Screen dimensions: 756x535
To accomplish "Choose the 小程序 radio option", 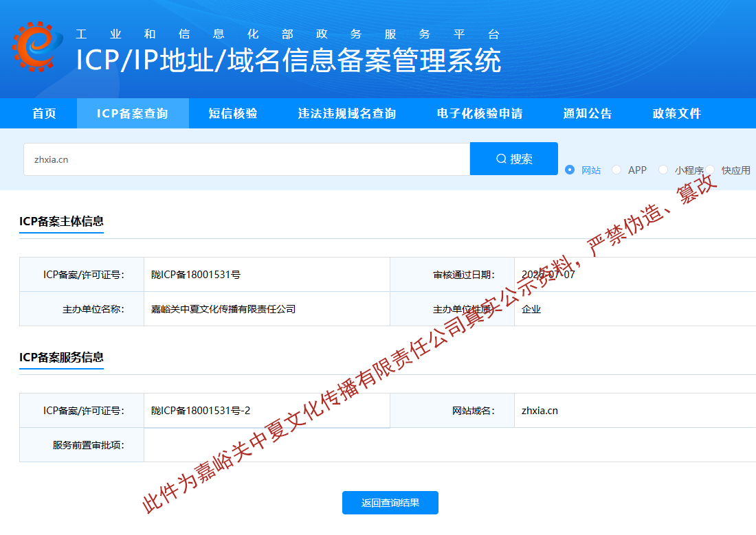I will [663, 170].
